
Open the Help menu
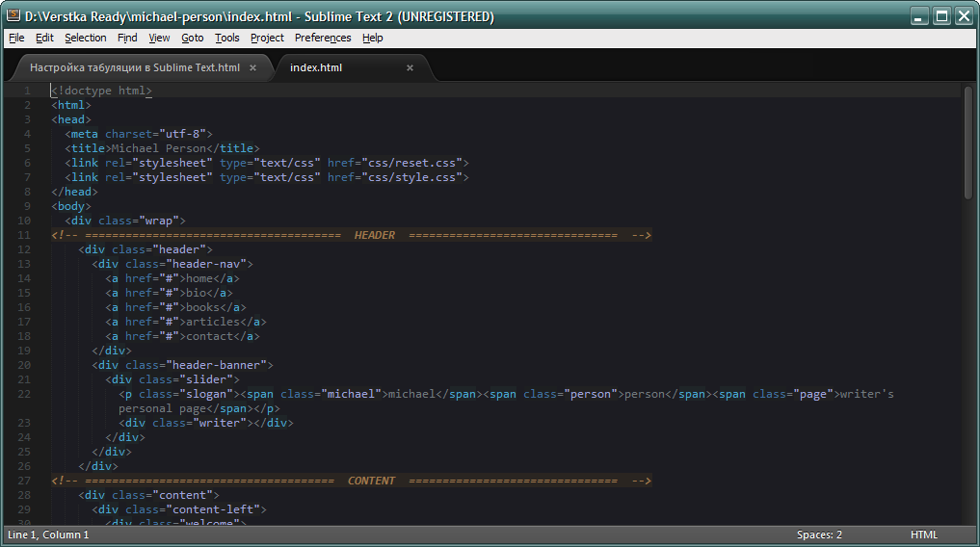coord(373,38)
